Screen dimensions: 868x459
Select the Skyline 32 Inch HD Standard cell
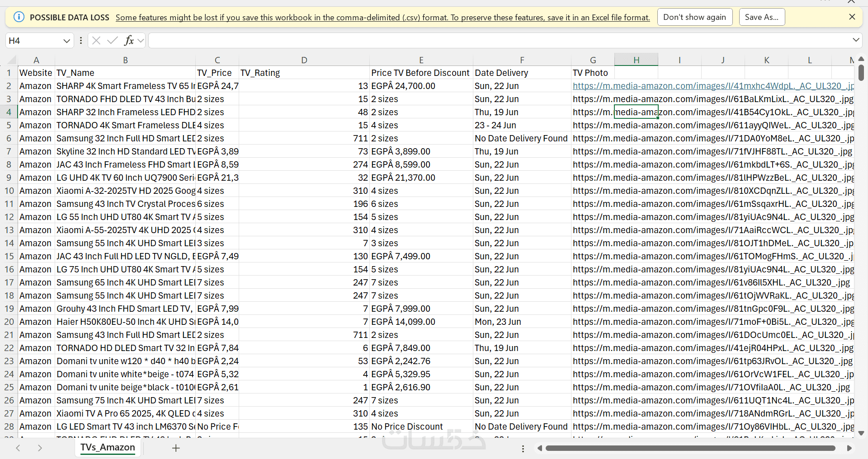pyautogui.click(x=125, y=151)
